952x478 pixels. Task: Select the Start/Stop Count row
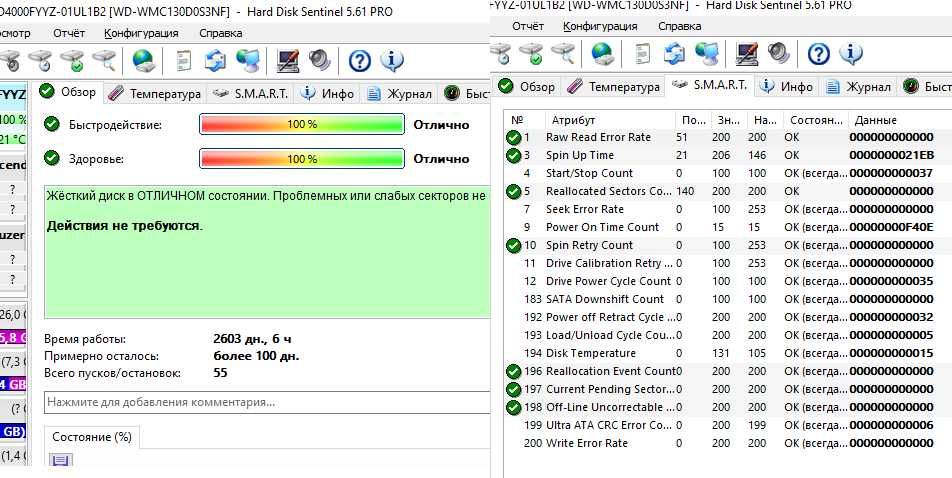[727, 173]
